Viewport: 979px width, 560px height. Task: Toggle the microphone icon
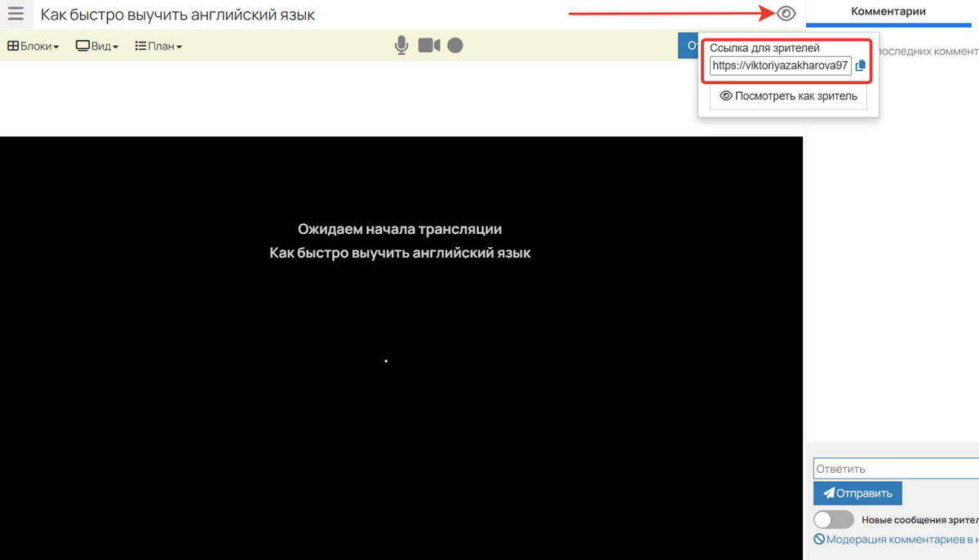[401, 46]
